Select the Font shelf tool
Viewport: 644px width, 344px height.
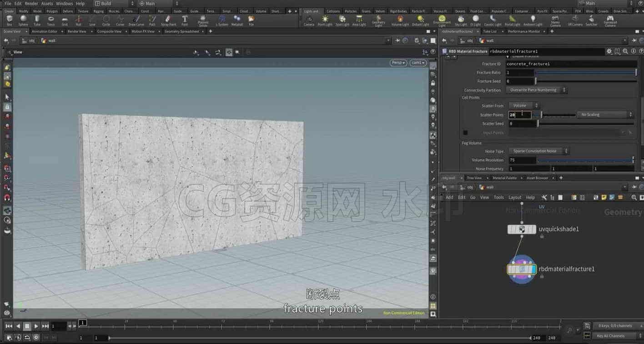coord(185,20)
